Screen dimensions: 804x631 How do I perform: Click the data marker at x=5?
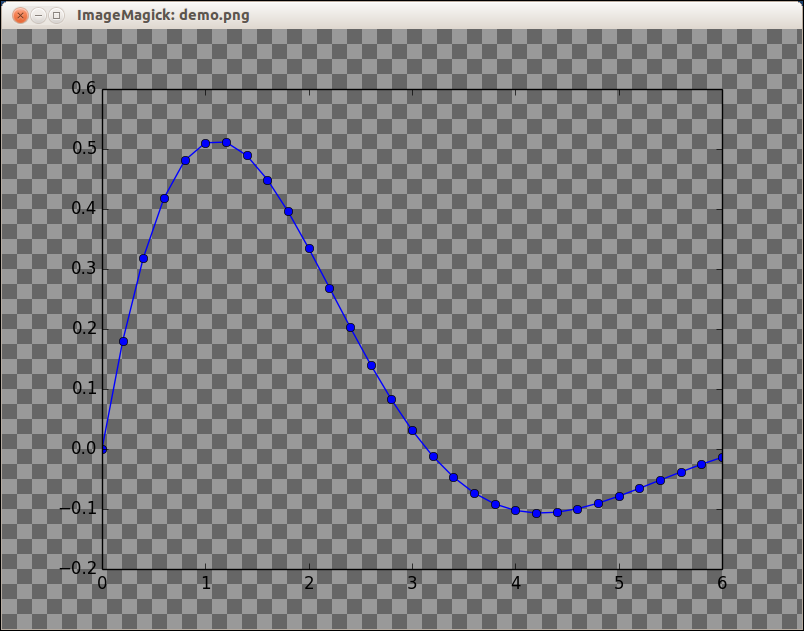point(619,496)
